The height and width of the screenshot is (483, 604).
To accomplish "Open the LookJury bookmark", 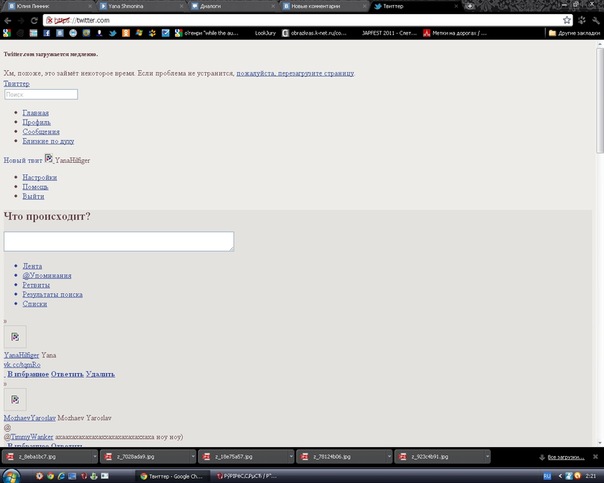I will pos(265,33).
